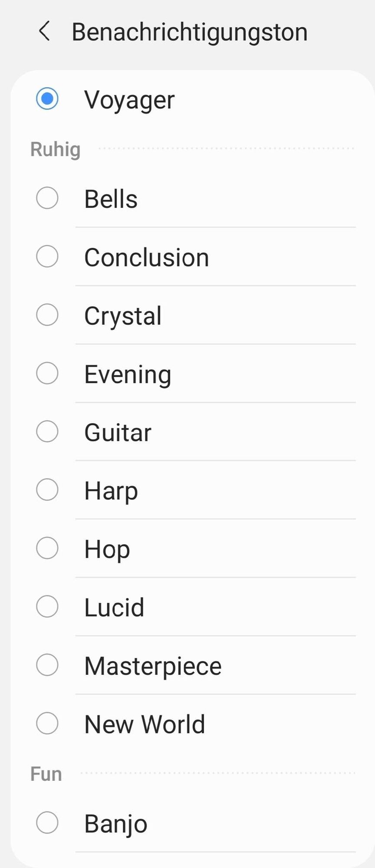375x868 pixels.
Task: Pick the Banjo radio button
Action: 47,822
